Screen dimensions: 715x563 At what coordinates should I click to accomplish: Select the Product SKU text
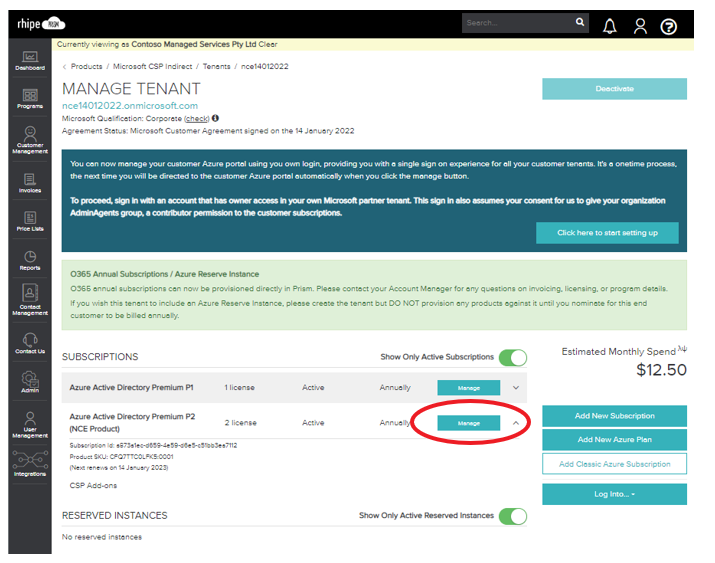121,456
